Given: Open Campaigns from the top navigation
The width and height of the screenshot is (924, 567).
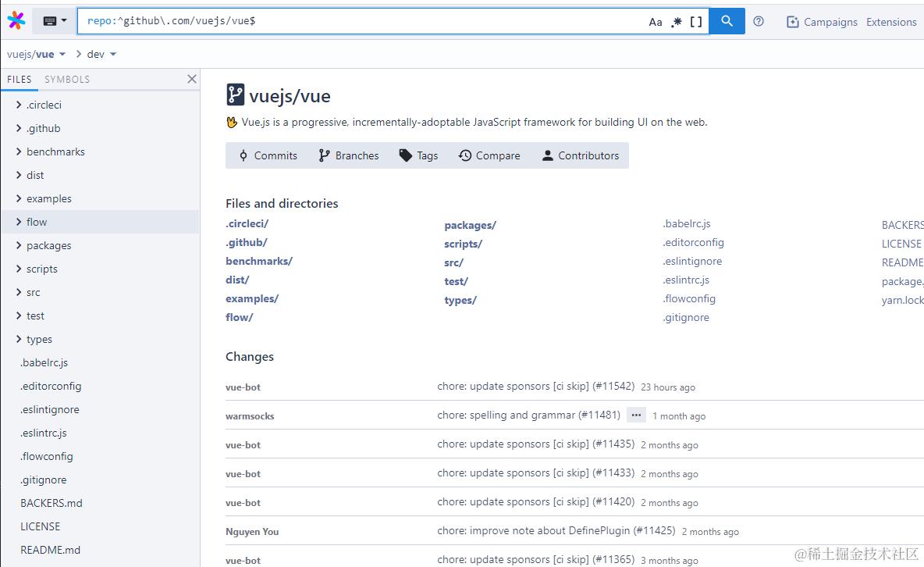Looking at the screenshot, I should pyautogui.click(x=822, y=22).
